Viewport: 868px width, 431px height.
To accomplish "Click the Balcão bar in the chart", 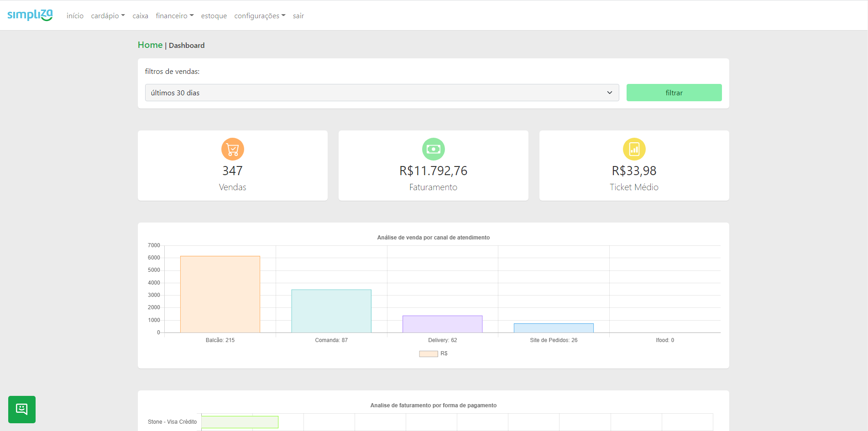I will (220, 294).
